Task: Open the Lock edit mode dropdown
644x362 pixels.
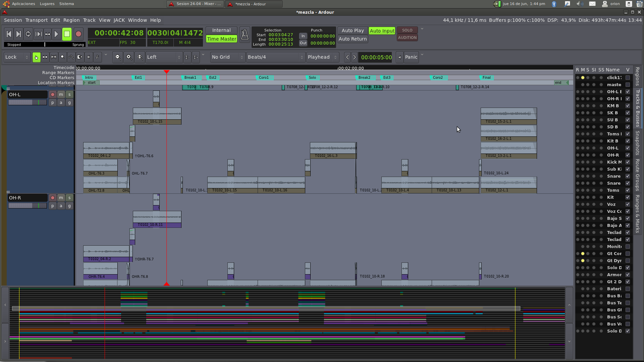Action: pos(17,57)
